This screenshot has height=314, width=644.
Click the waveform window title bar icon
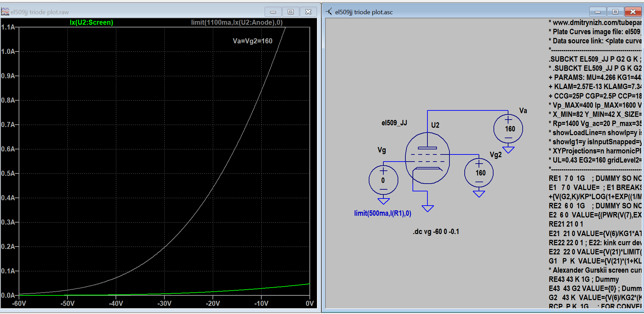[x=5, y=12]
